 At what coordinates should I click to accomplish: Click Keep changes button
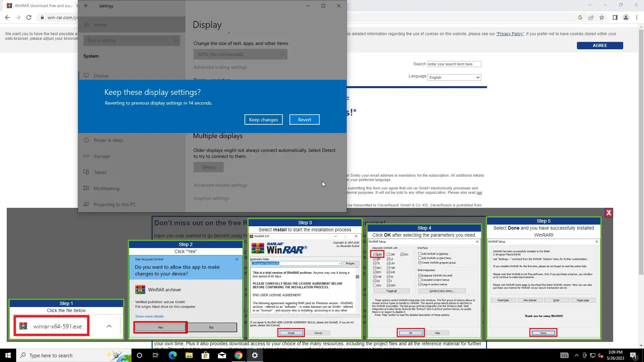pos(263,120)
